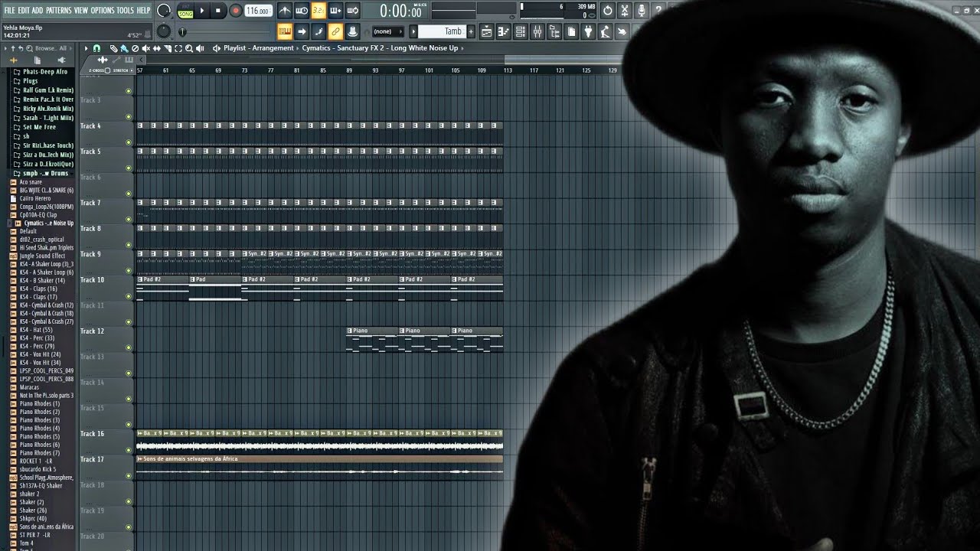Viewport: 980px width, 551px height.
Task: Click the metronome icon
Action: pyautogui.click(x=285, y=11)
